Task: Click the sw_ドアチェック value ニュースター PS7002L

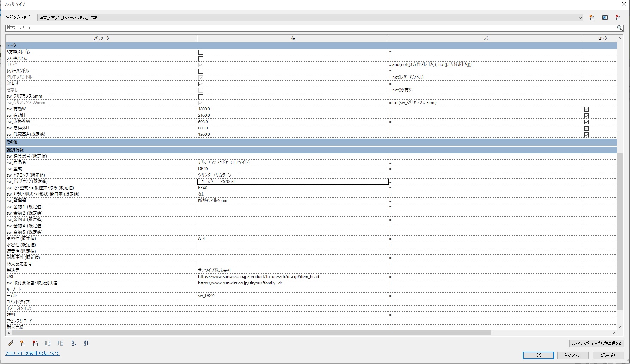Action: 293,181
